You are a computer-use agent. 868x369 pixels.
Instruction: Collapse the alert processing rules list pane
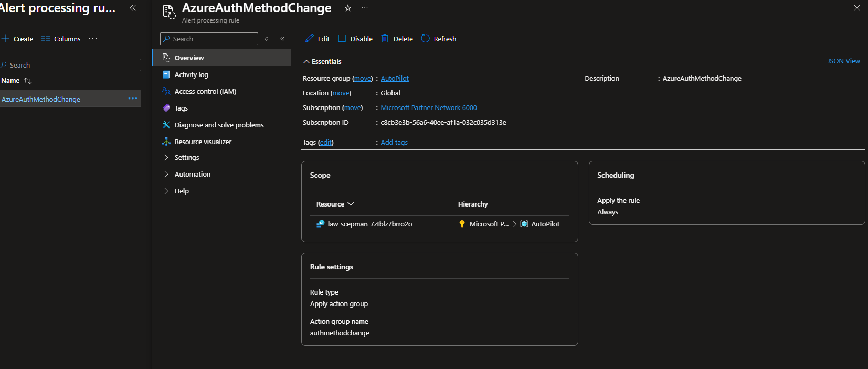click(x=133, y=8)
